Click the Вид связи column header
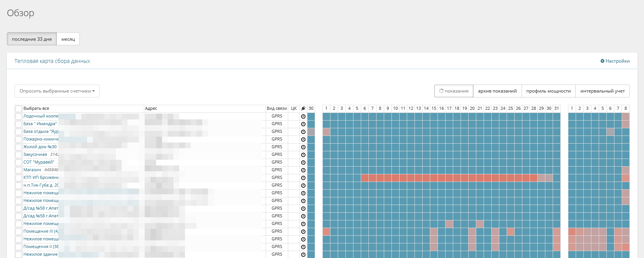The width and height of the screenshot is (644, 258). tap(277, 109)
